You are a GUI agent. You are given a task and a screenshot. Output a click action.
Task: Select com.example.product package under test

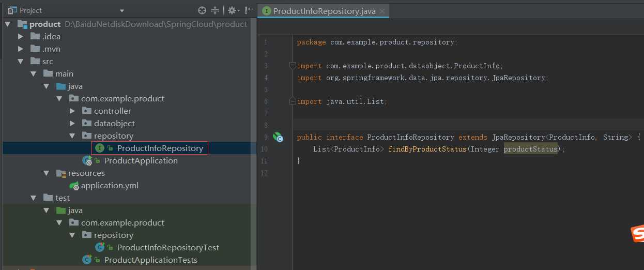point(122,222)
